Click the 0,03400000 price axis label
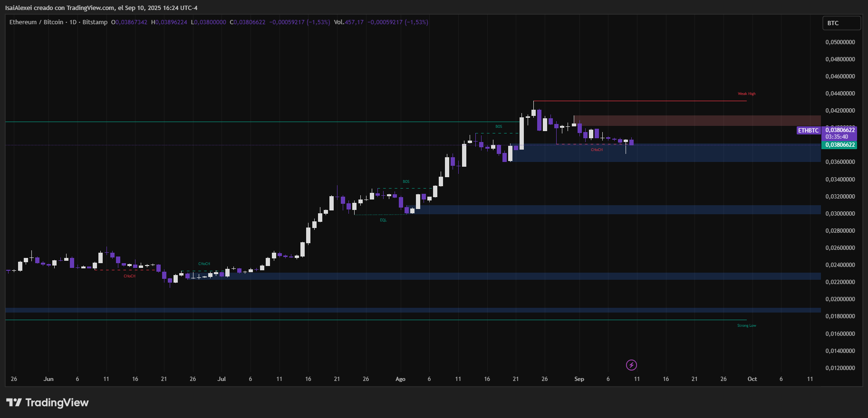The width and height of the screenshot is (868, 418). [840, 180]
